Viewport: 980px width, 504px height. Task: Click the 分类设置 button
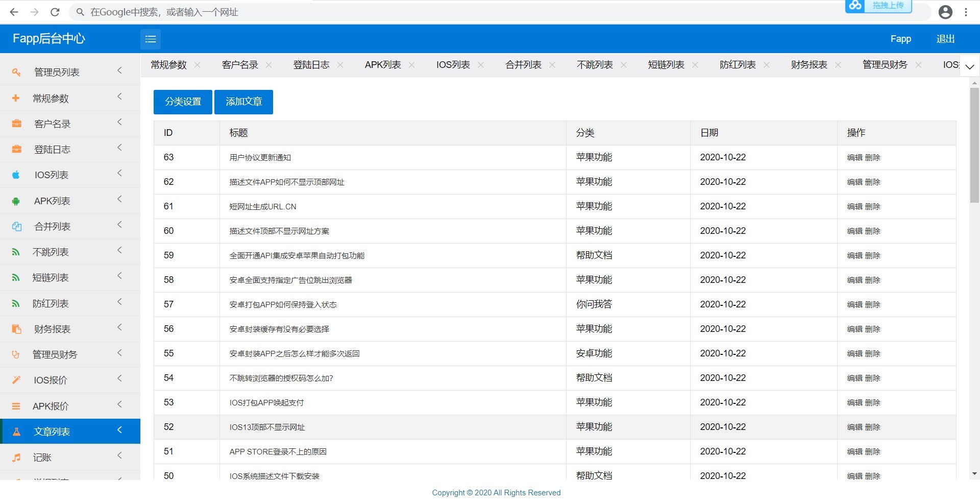click(x=183, y=102)
